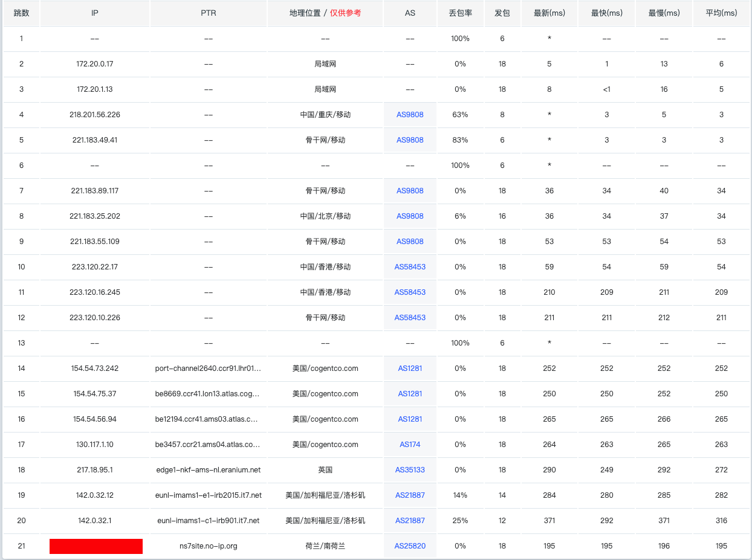Select IP address 221.183.25.202

click(x=95, y=216)
